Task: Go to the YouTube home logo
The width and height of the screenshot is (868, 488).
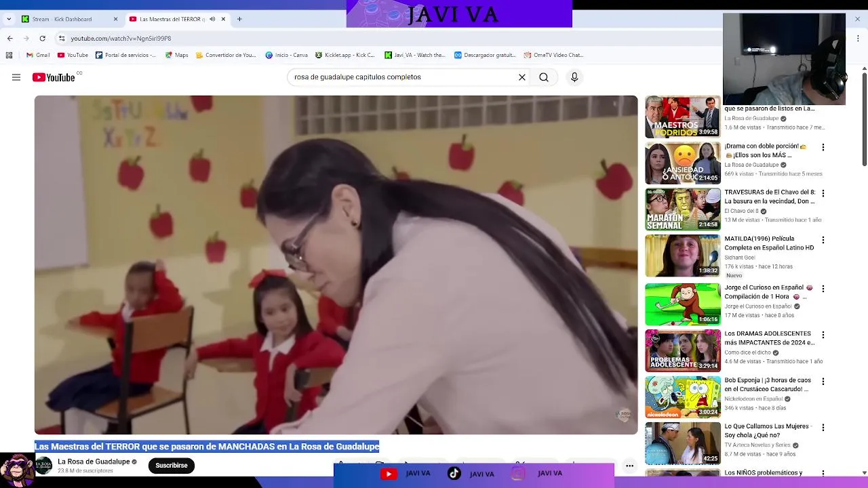Action: click(x=54, y=77)
